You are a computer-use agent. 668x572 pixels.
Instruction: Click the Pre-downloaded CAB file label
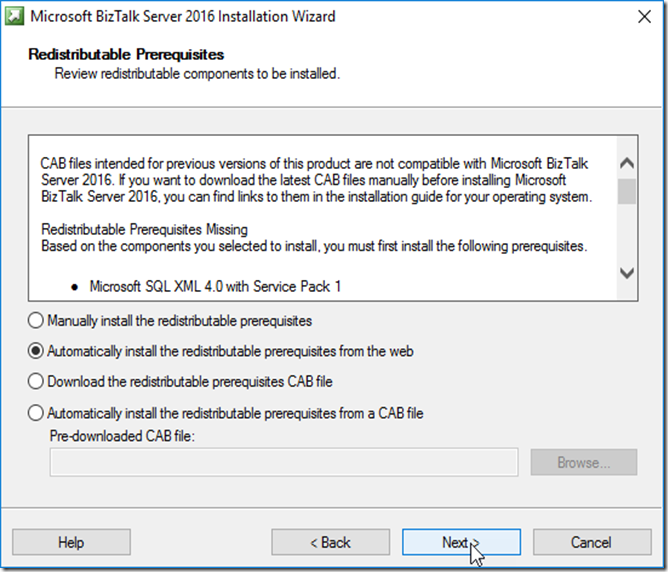[x=122, y=436]
